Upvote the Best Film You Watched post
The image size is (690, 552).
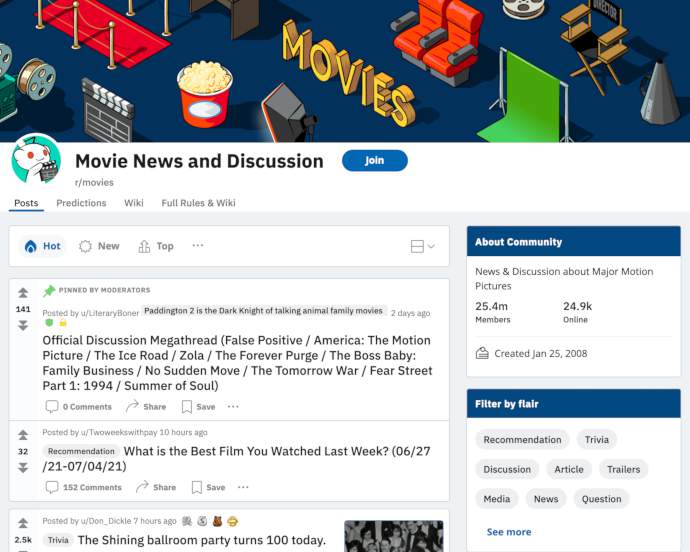click(23, 435)
